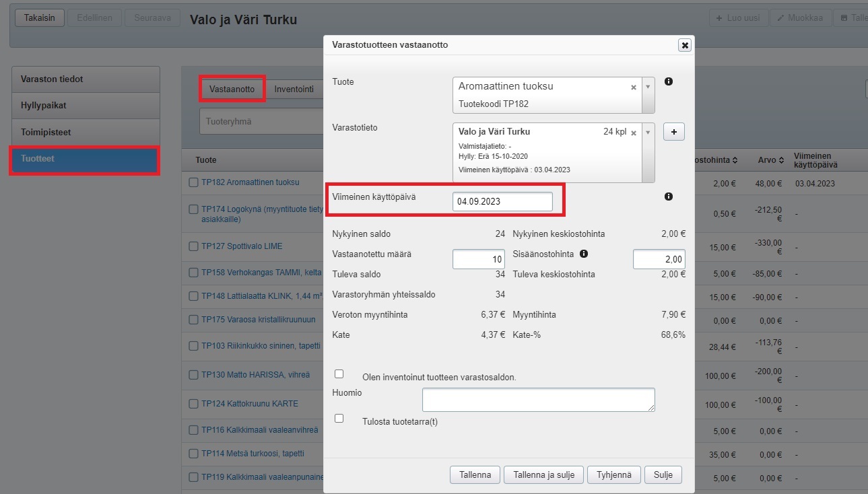
Task: Select the TP158 Verhokangas TAMMI checkbox
Action: [x=194, y=273]
